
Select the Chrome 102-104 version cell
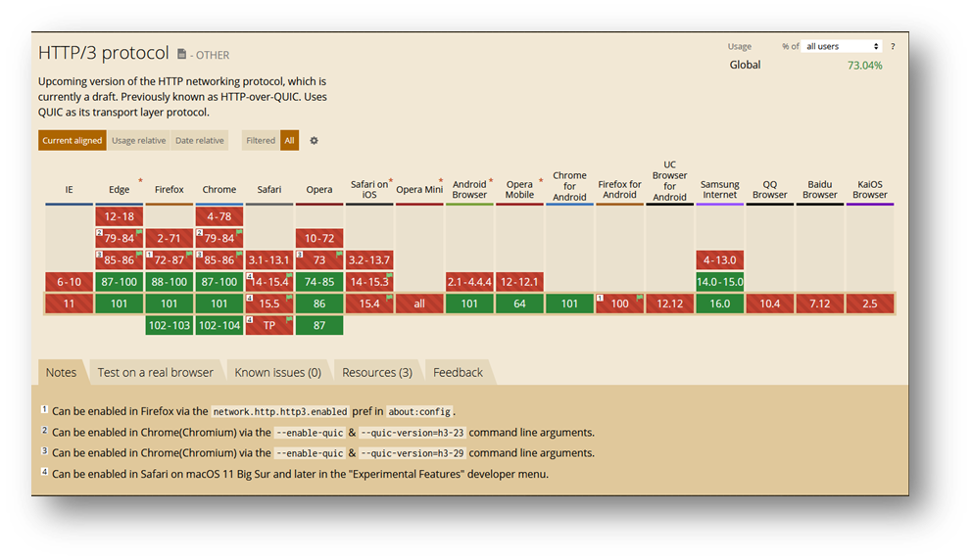point(219,326)
